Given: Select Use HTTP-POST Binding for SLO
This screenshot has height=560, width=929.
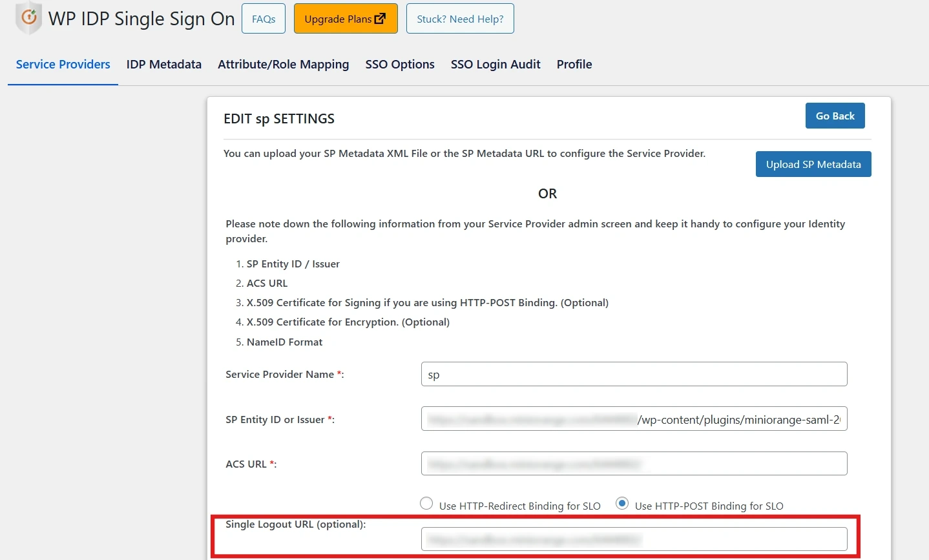Looking at the screenshot, I should click(622, 503).
